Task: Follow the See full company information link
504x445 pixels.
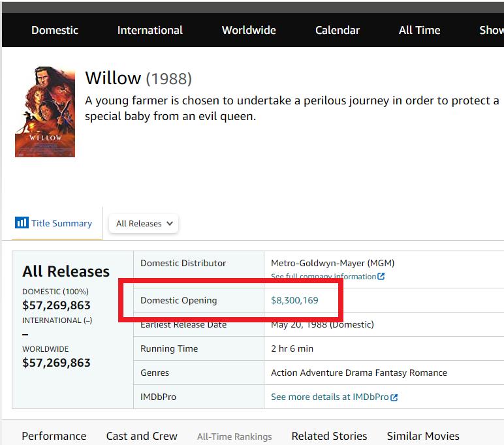Action: pyautogui.click(x=323, y=277)
